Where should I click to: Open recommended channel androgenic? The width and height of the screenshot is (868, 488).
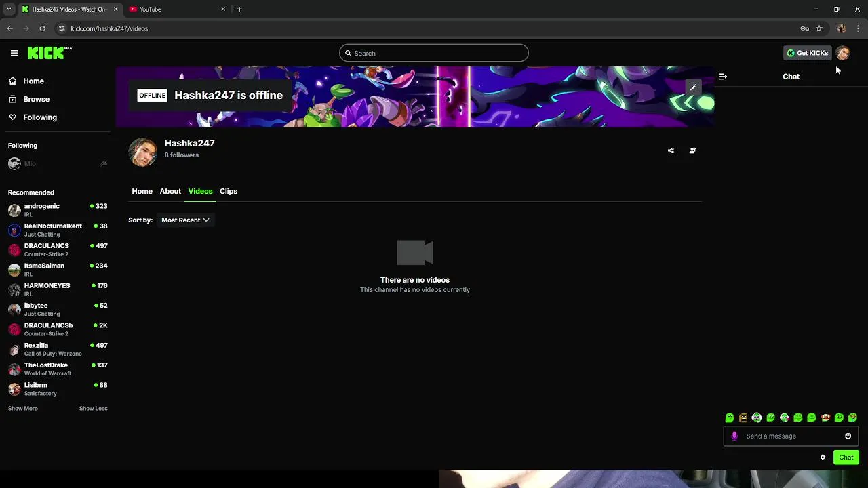(x=58, y=210)
